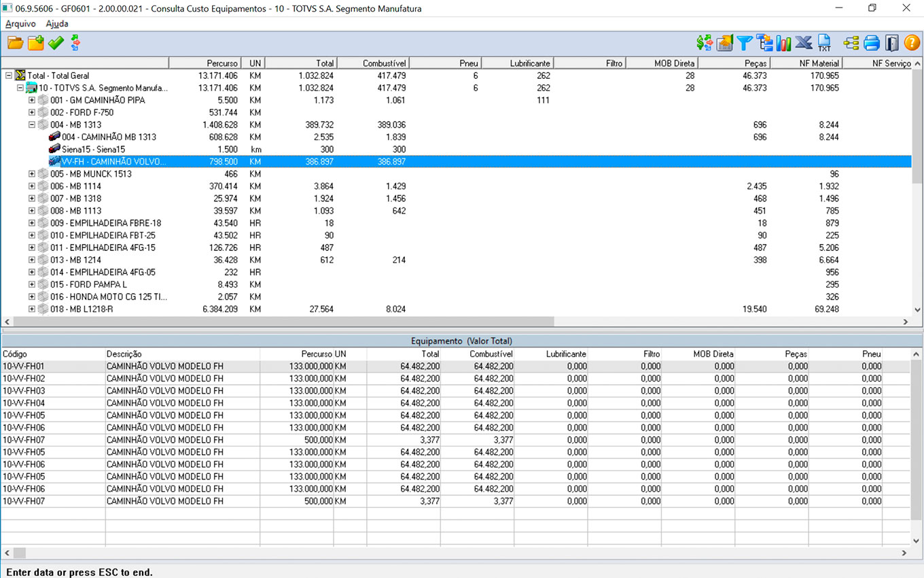Click the upper grid's horizontal scrollbar right arrow
Viewport: 924px width, 578px height.
pyautogui.click(x=905, y=322)
